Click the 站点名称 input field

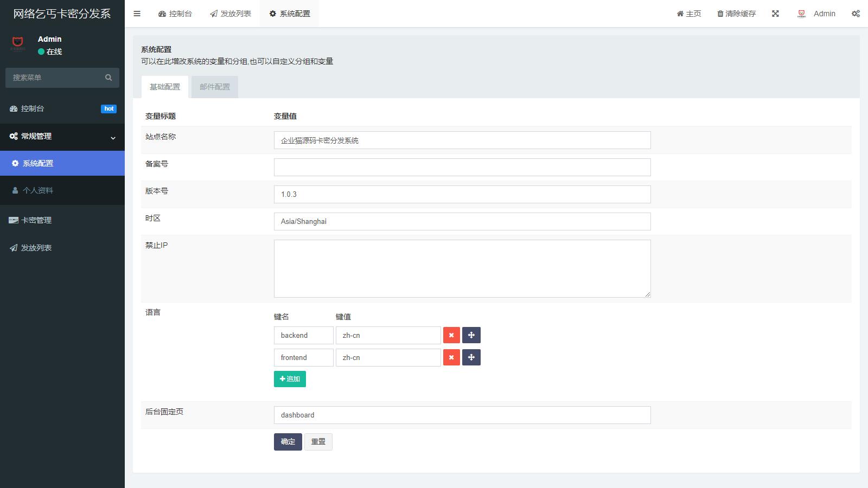[x=462, y=140]
